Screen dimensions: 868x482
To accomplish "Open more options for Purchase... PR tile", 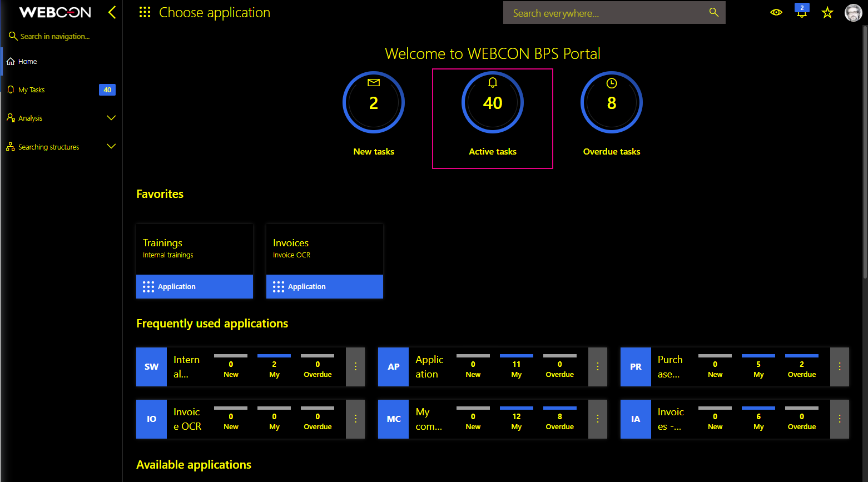I will 840,367.
